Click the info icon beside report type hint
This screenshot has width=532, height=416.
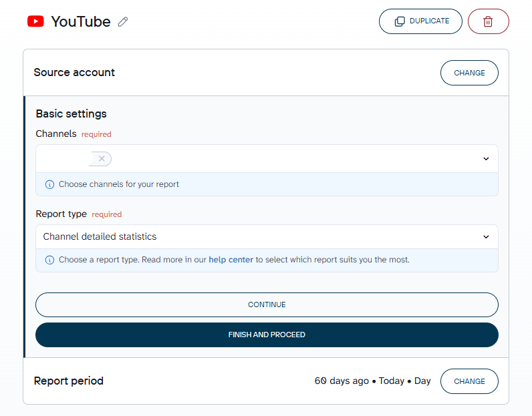pos(49,260)
